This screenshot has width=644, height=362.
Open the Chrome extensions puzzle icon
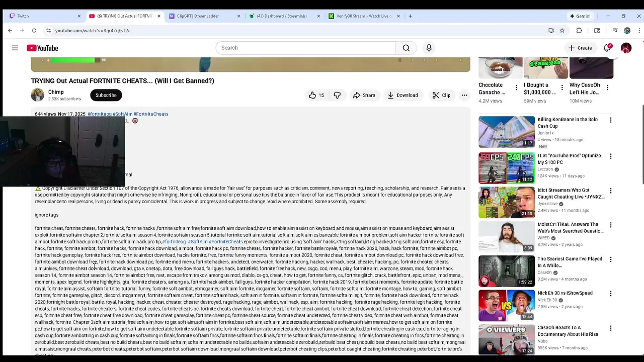[x=579, y=31]
